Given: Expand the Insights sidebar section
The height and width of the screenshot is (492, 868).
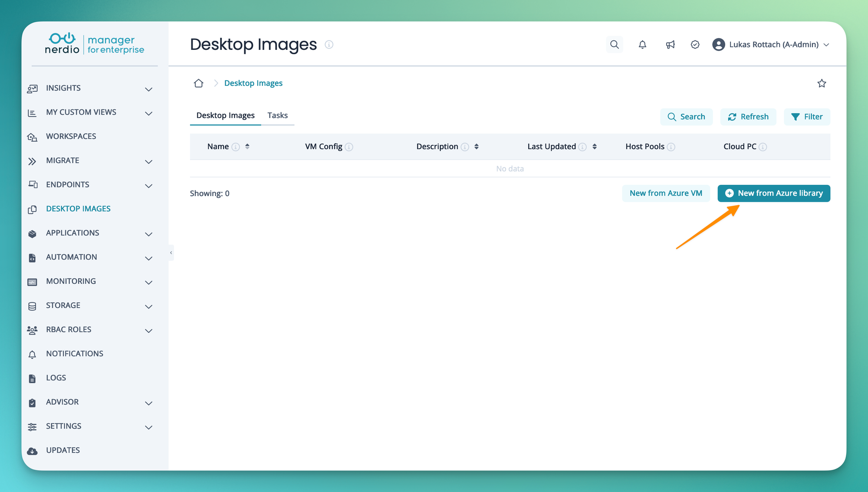Looking at the screenshot, I should (x=148, y=89).
